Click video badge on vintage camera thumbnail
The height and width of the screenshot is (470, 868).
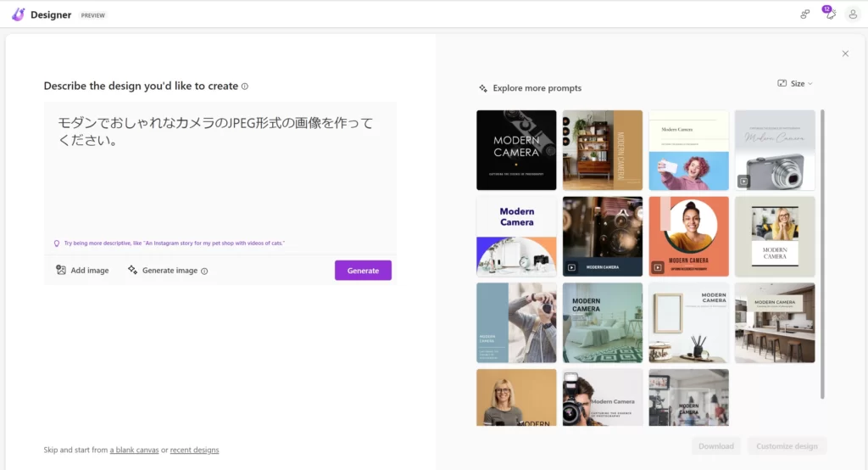(571, 268)
